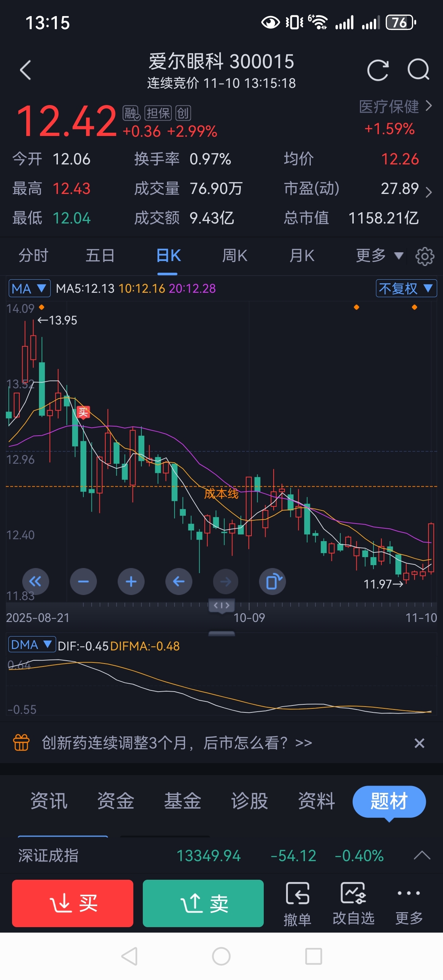Tap the gift icon in the promo banner
This screenshot has height=980, width=443.
[21, 743]
